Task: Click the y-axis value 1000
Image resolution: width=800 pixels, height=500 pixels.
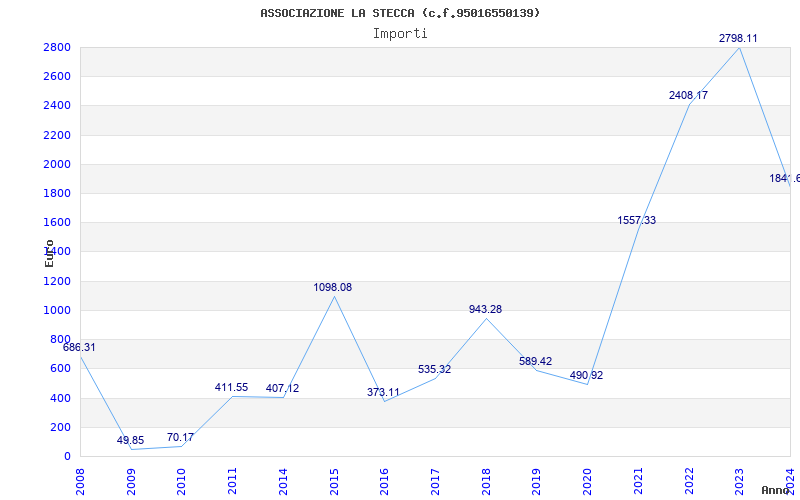Action: coord(58,310)
